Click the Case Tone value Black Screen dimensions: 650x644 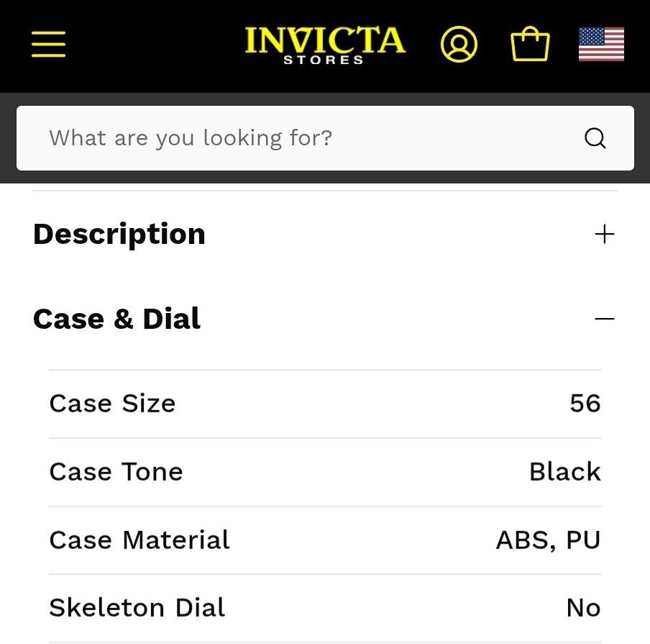click(x=565, y=472)
